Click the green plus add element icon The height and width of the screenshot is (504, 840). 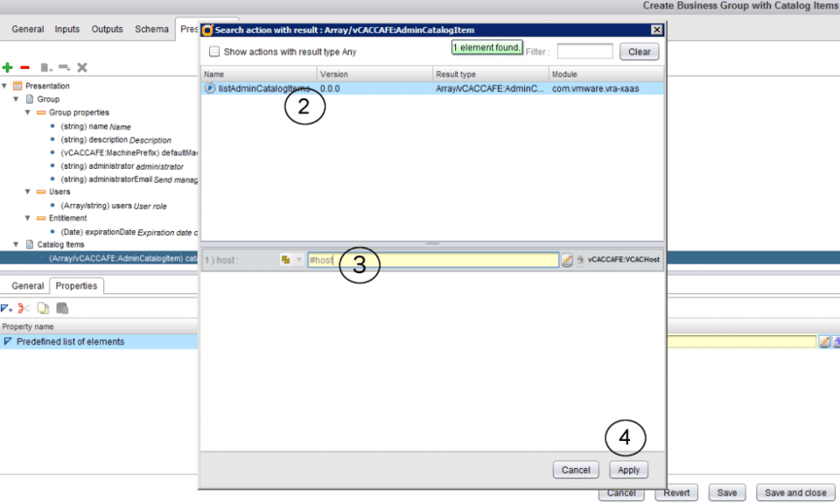click(x=8, y=67)
